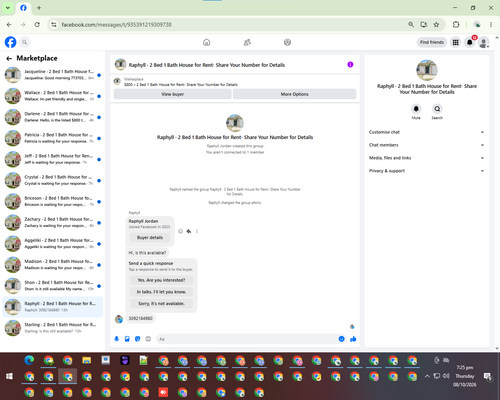Click the Find friends button
The width and height of the screenshot is (500, 400).
(432, 42)
